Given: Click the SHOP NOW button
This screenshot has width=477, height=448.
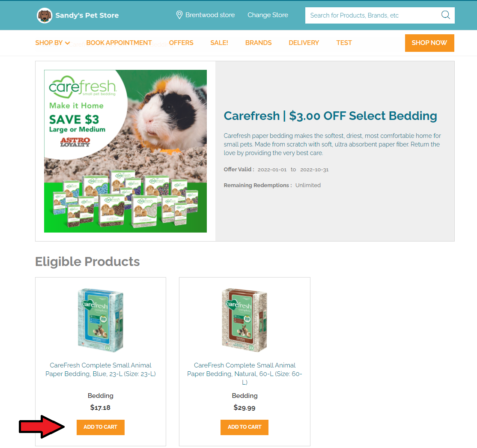Looking at the screenshot, I should click(429, 43).
